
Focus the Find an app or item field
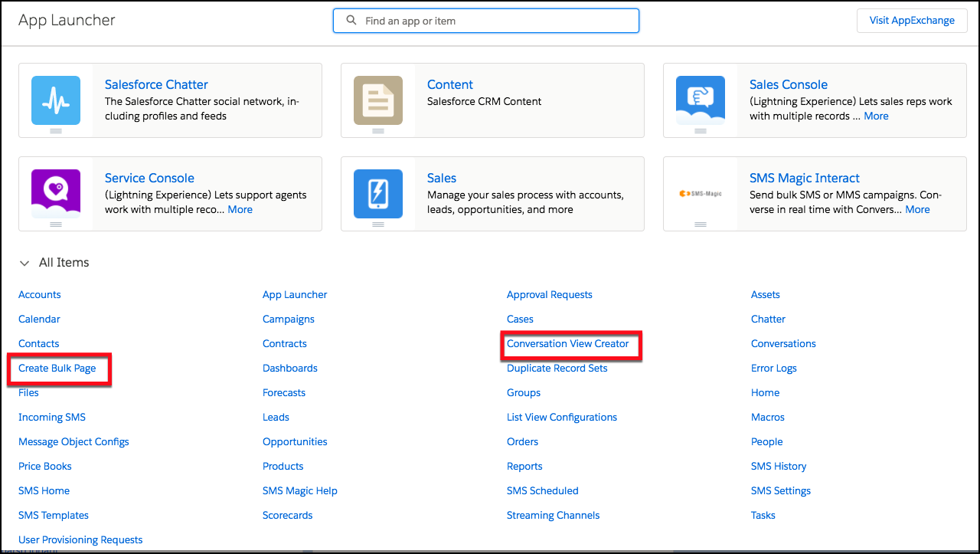pos(486,21)
